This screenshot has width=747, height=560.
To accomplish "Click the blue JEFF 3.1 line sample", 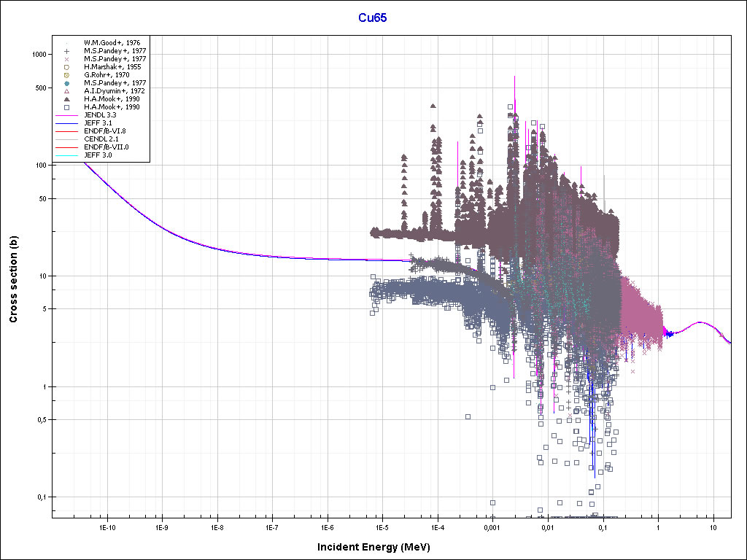I will click(66, 123).
